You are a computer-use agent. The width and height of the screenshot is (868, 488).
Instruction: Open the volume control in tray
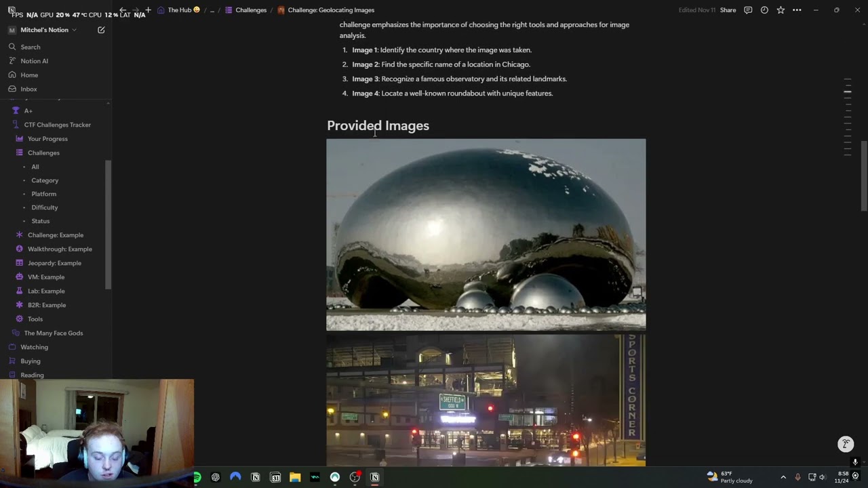point(823,477)
